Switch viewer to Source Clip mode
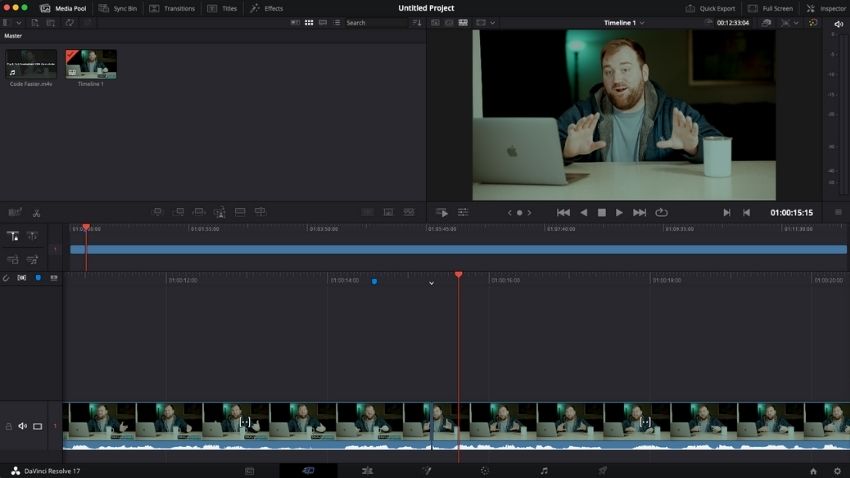 435,23
